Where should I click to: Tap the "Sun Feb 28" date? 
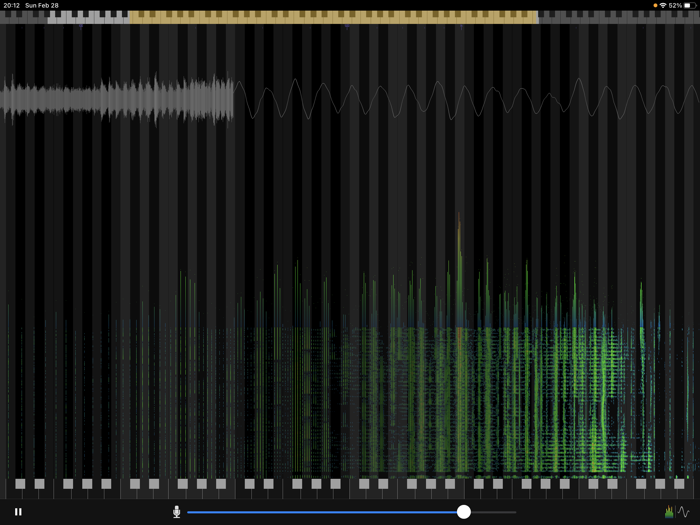[x=42, y=5]
